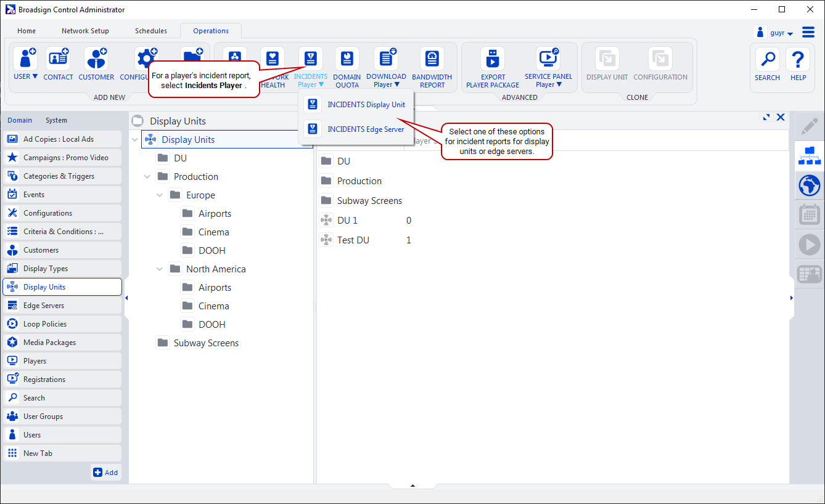Open Players in sidebar

(62, 361)
